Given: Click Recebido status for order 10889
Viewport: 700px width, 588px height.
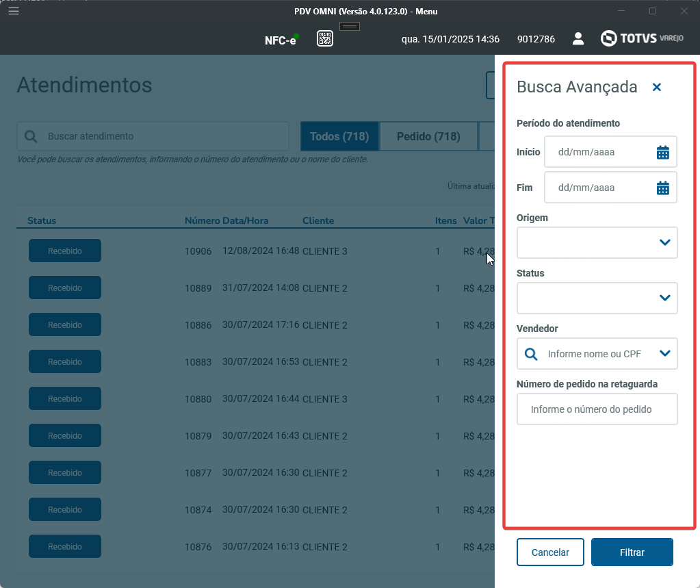Looking at the screenshot, I should point(65,288).
